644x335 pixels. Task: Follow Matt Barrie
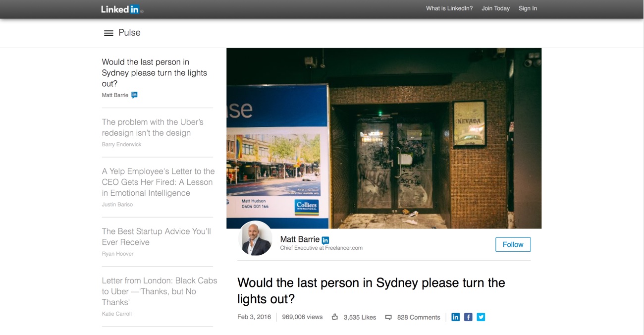pos(513,244)
